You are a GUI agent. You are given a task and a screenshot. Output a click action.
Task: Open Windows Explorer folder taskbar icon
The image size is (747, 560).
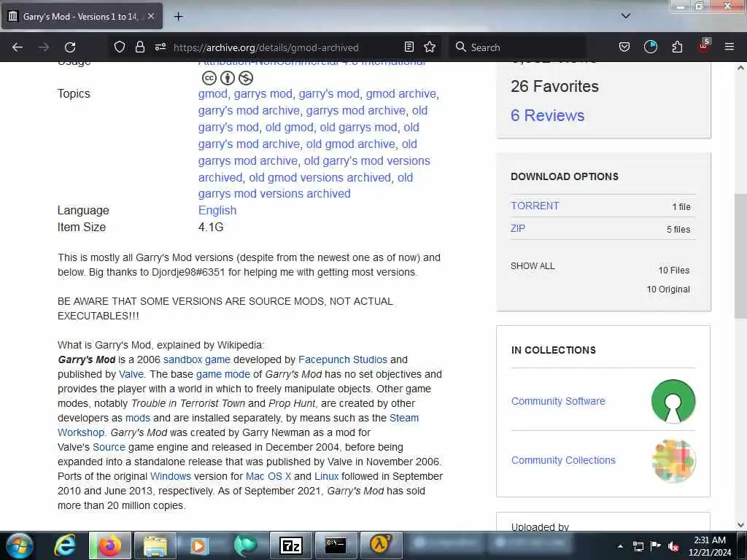pyautogui.click(x=155, y=545)
